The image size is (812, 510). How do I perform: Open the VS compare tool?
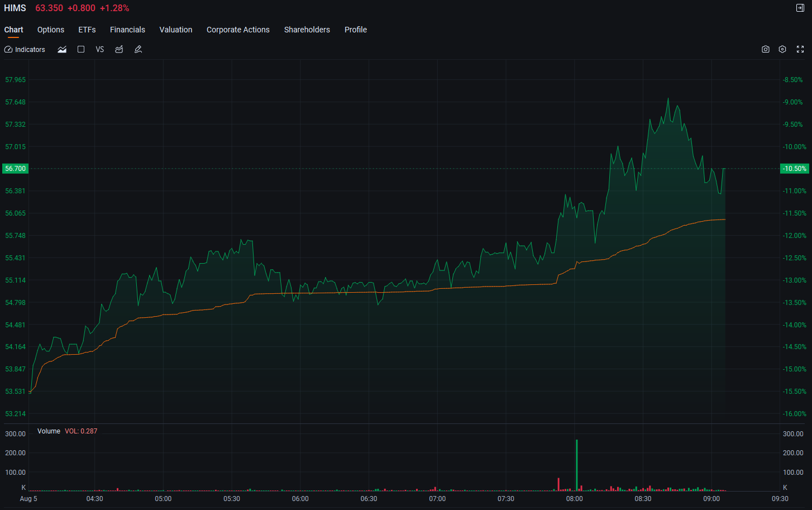pos(100,50)
